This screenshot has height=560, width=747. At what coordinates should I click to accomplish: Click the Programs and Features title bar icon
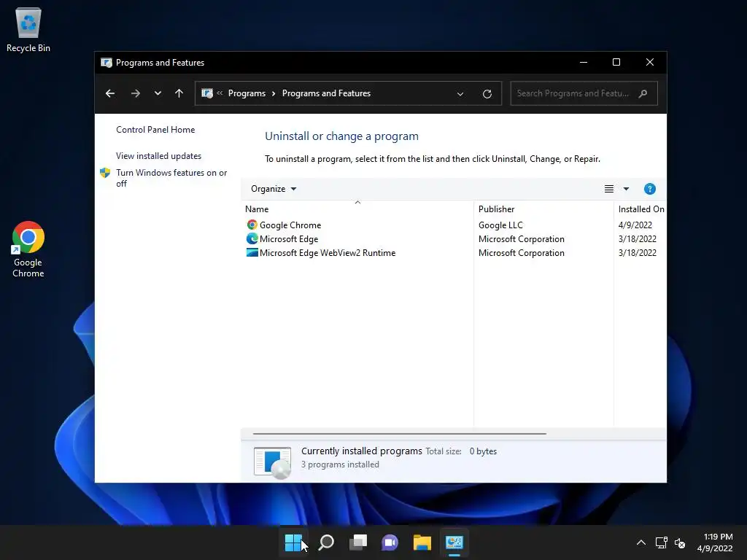(107, 63)
